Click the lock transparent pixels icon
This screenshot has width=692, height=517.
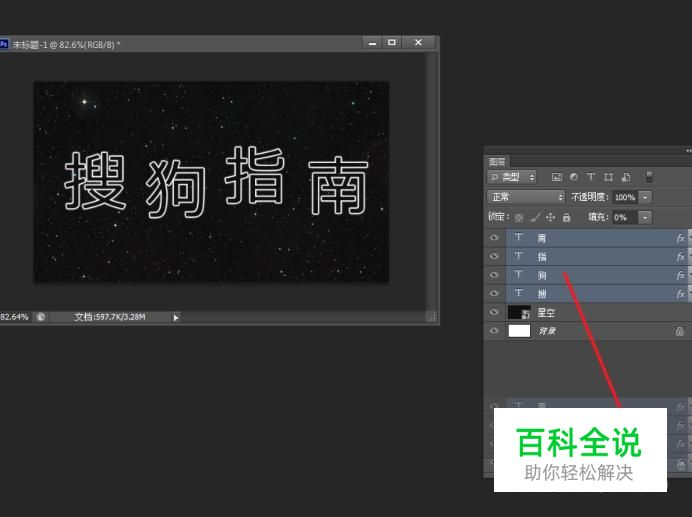coord(519,217)
